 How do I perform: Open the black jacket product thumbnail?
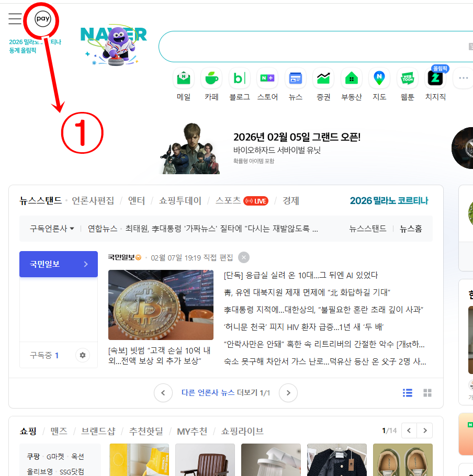[337, 460]
